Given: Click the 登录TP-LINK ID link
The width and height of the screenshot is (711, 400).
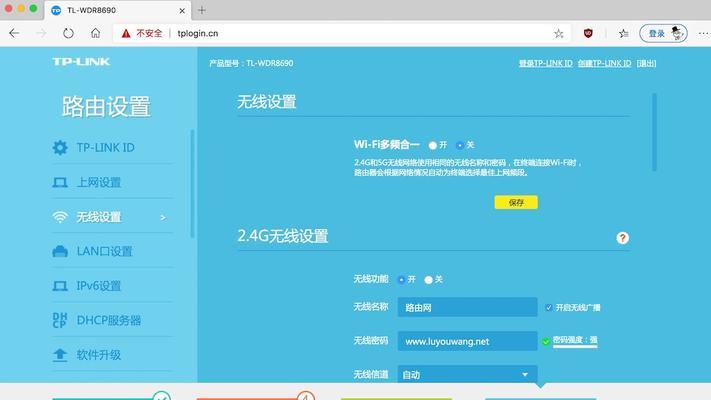Looking at the screenshot, I should pyautogui.click(x=545, y=63).
